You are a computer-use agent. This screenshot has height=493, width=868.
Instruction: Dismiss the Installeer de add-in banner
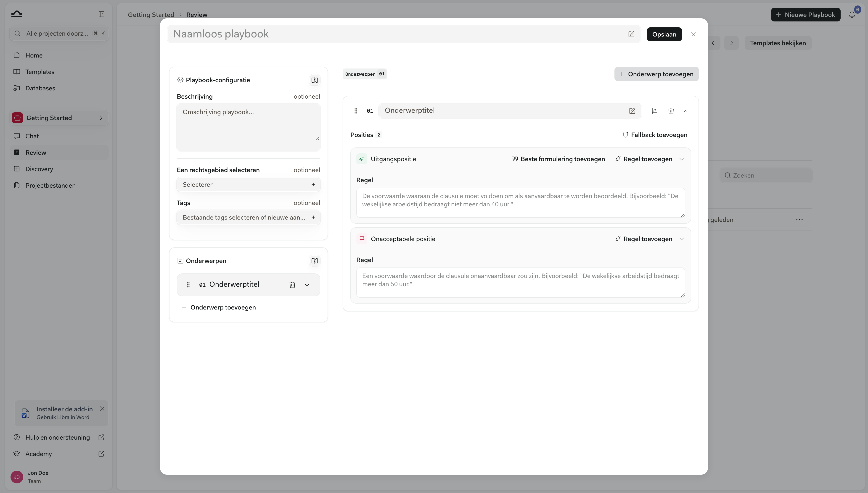pos(102,409)
